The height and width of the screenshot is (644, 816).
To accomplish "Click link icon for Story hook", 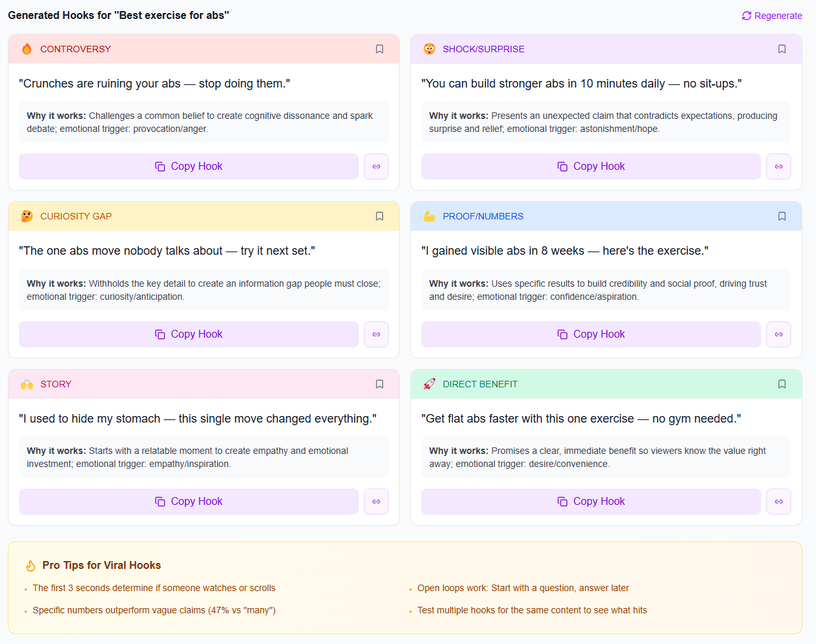I will [376, 502].
